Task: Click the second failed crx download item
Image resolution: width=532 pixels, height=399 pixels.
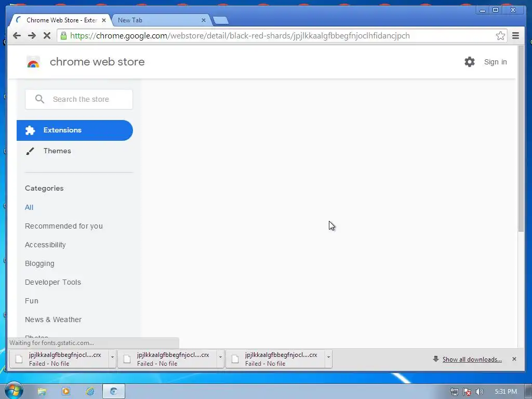Action: click(168, 359)
